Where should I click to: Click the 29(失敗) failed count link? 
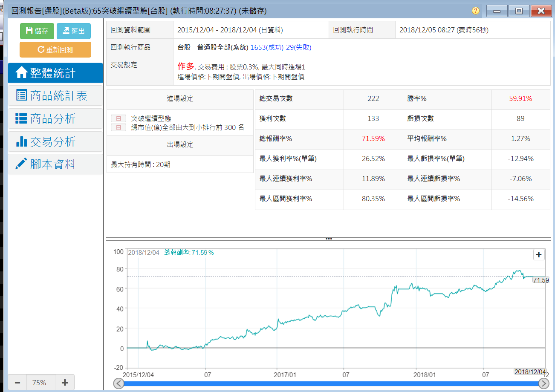coord(298,48)
